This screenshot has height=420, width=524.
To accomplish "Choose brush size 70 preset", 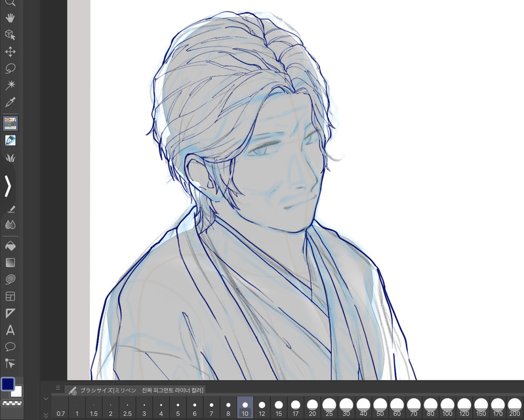I will [x=414, y=408].
